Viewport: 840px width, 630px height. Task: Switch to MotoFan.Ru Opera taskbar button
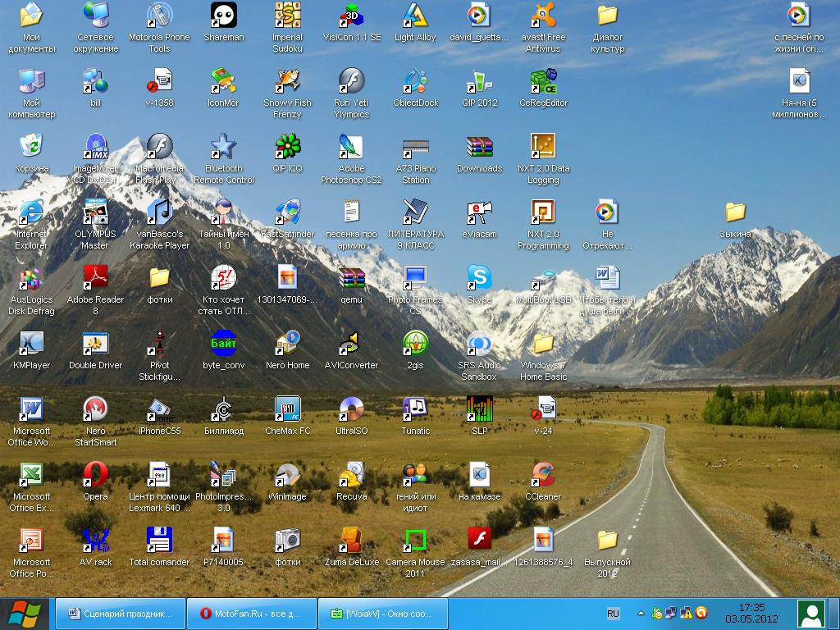click(x=252, y=614)
